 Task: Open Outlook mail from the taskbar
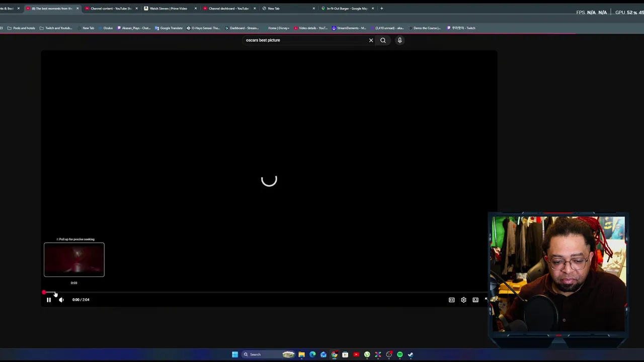coord(324,354)
